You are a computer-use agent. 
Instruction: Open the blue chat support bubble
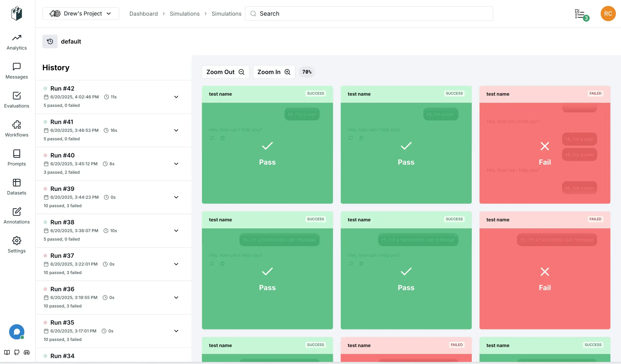(17, 331)
